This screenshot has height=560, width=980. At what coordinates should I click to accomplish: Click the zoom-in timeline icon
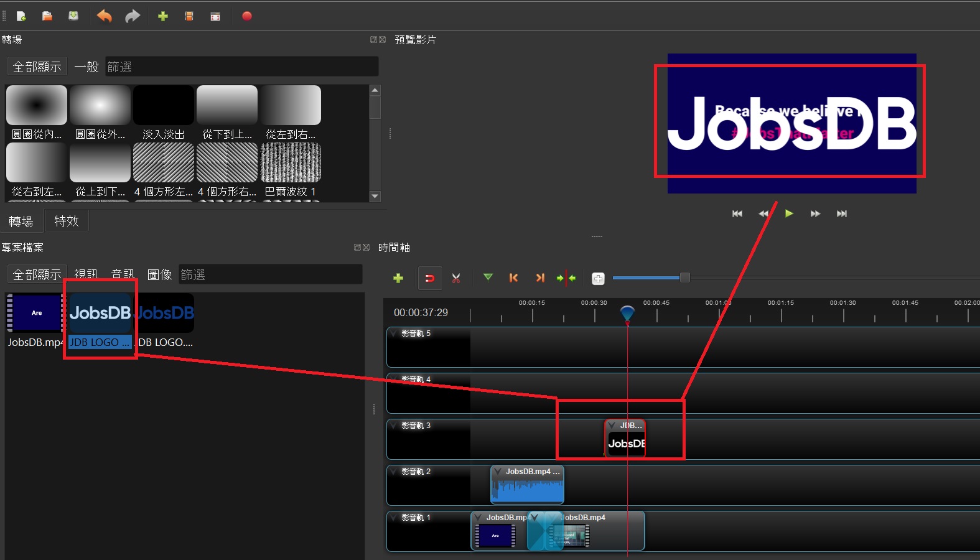[x=598, y=279]
